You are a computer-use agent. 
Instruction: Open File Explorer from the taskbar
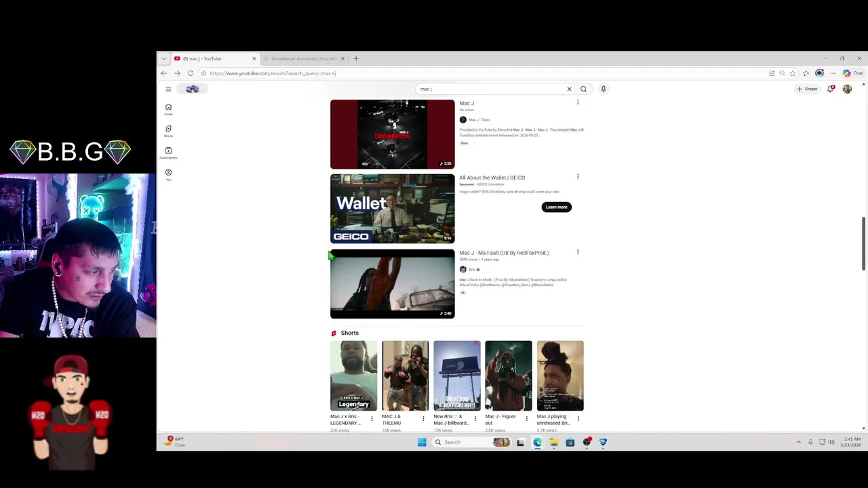(554, 442)
